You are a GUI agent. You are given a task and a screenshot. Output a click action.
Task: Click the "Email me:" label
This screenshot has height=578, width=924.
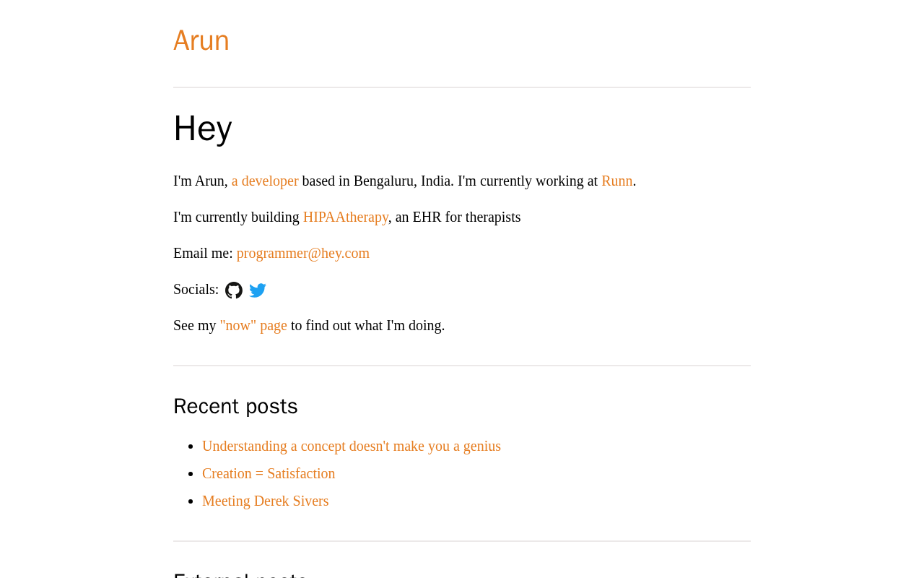point(203,253)
